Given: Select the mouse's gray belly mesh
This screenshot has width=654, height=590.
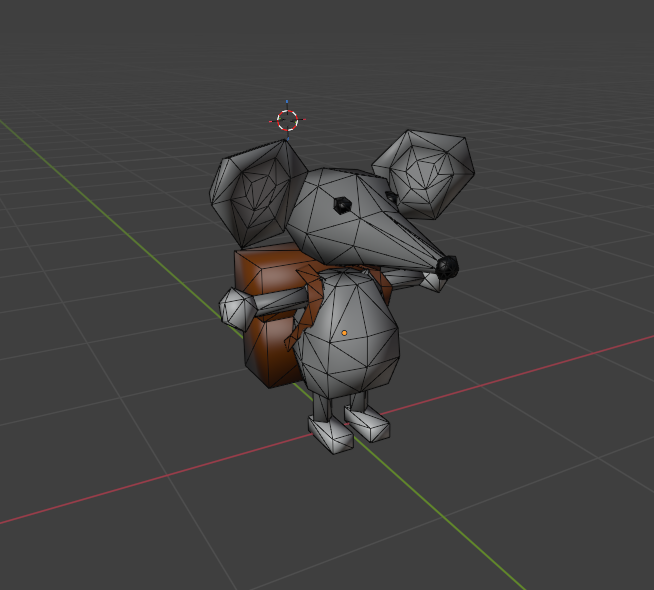Looking at the screenshot, I should (348, 334).
